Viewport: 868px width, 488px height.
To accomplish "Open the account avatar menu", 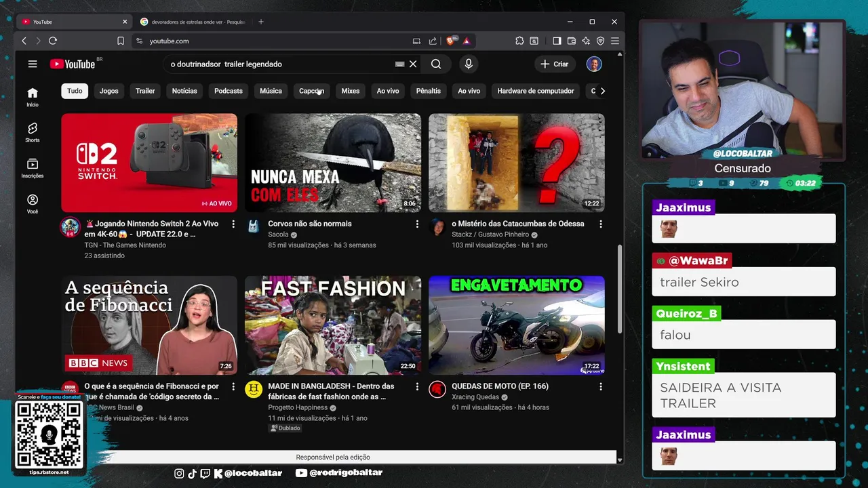I will click(594, 64).
